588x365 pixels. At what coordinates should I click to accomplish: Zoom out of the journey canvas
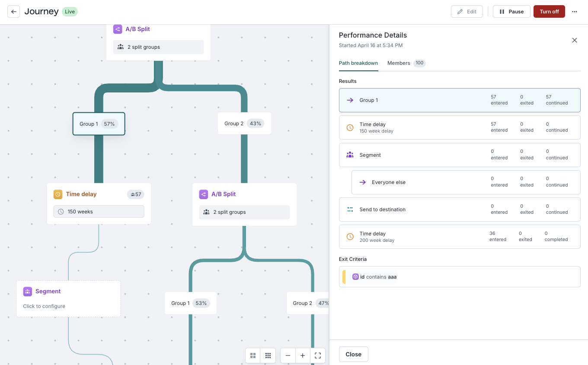(x=288, y=355)
